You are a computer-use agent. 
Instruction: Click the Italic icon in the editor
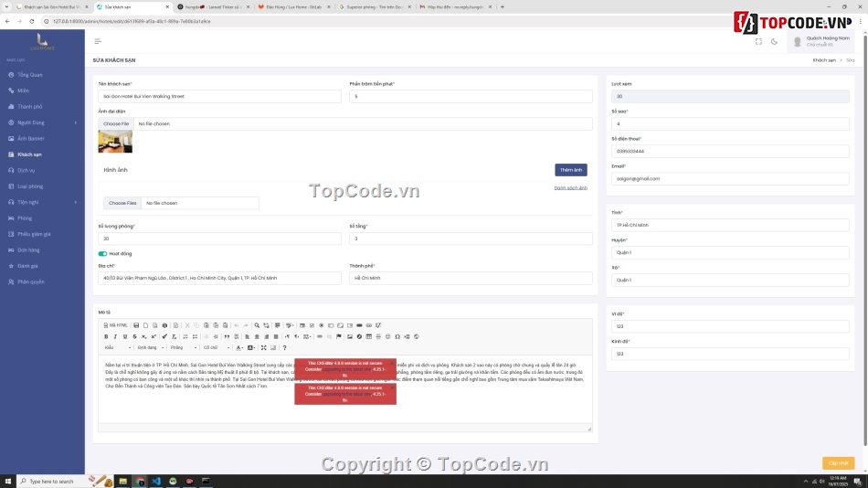pos(115,336)
